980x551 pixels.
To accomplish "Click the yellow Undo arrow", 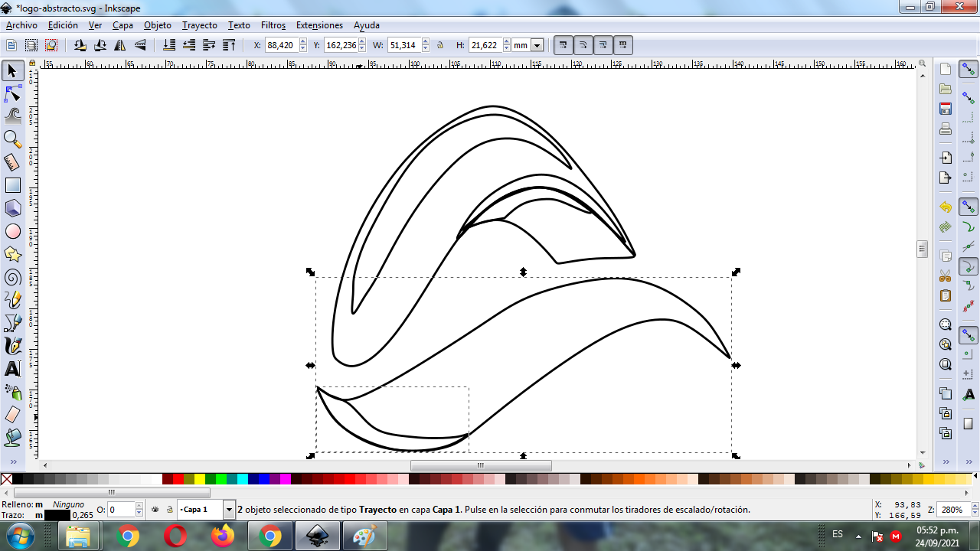I will [x=946, y=207].
